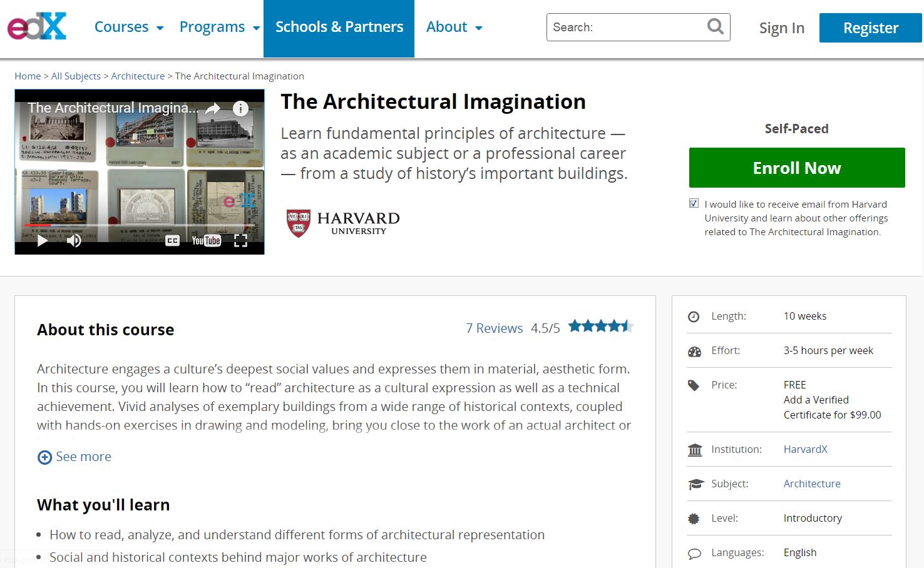Viewport: 924px width, 568px height.
Task: Click the institution building icon
Action: click(695, 450)
